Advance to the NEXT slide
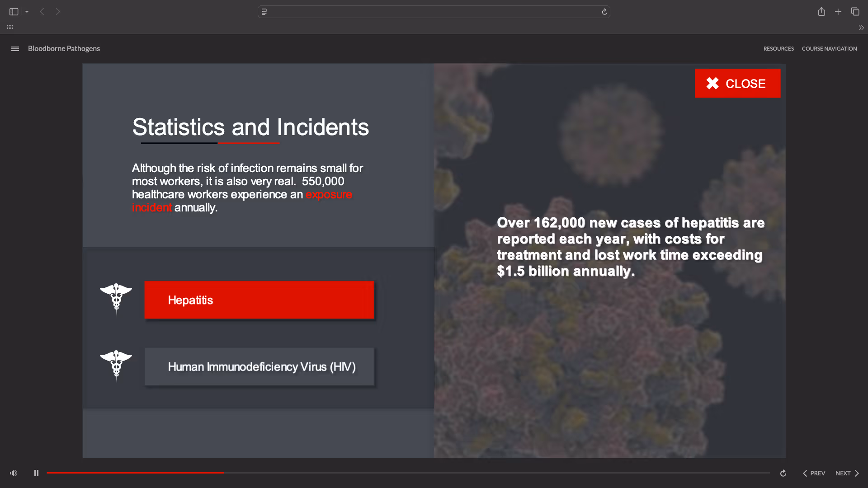The width and height of the screenshot is (868, 488). point(847,473)
